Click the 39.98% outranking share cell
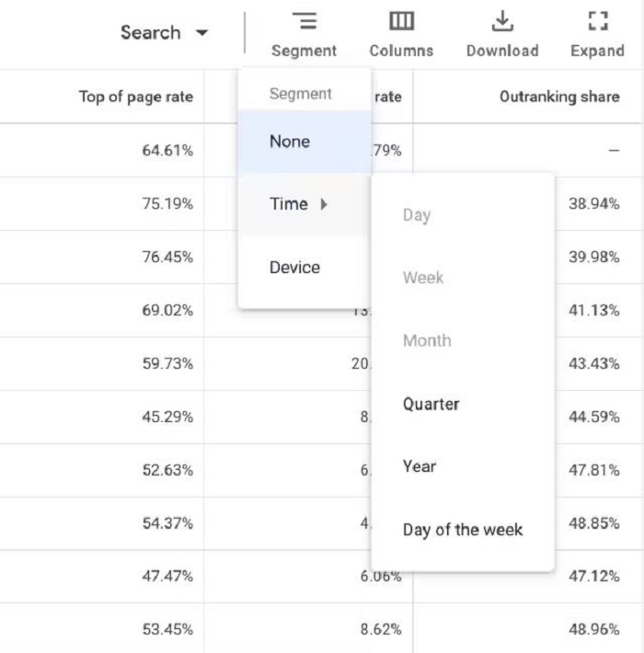 coord(594,257)
